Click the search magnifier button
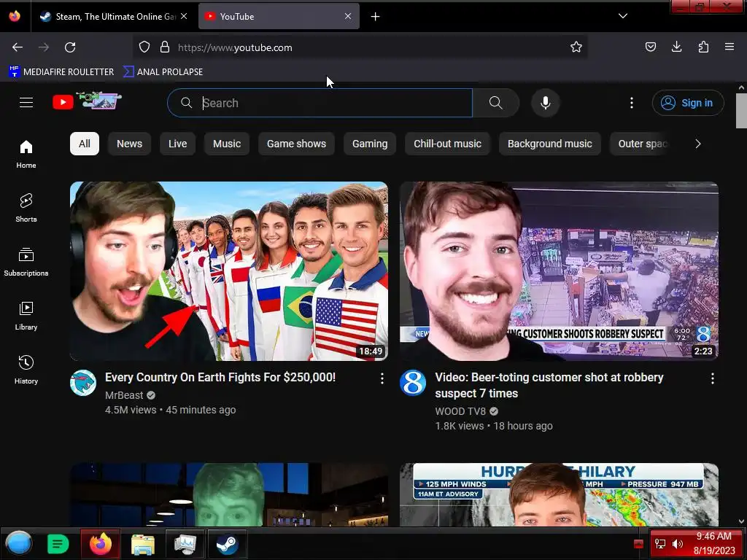The image size is (747, 560). coord(495,103)
